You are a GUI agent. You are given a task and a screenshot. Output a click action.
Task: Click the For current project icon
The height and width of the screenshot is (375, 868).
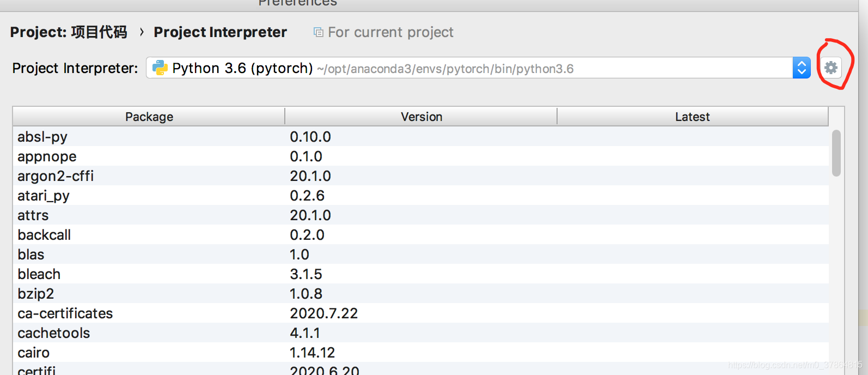(318, 33)
